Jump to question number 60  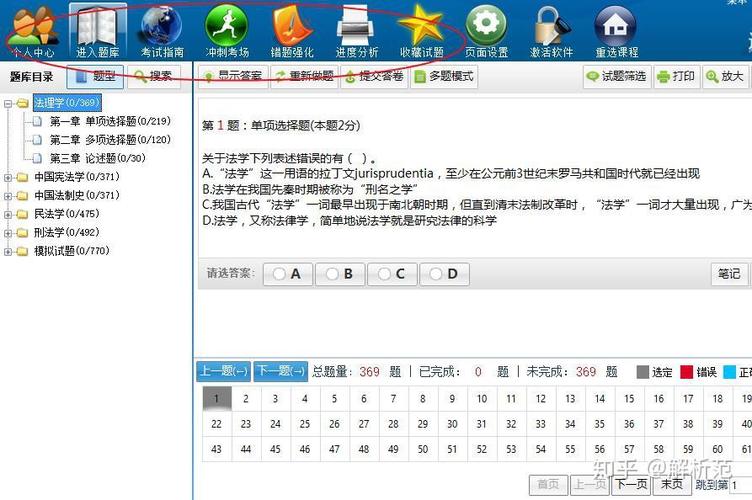point(718,449)
